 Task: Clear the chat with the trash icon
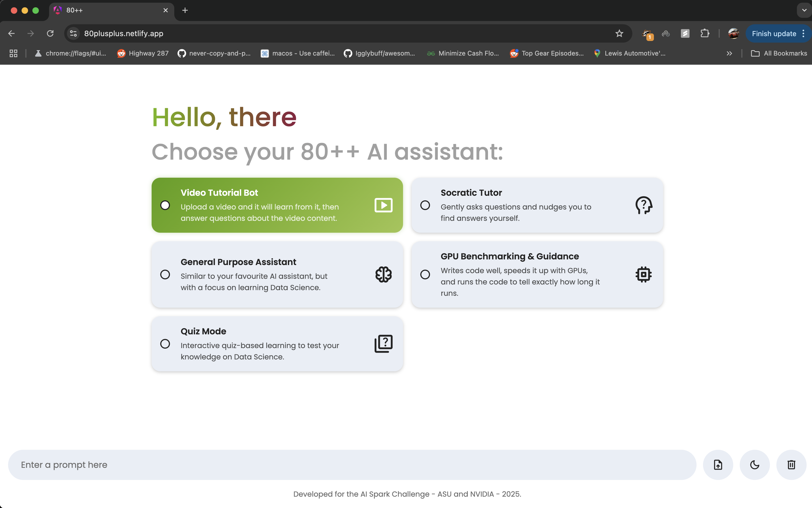(x=791, y=465)
